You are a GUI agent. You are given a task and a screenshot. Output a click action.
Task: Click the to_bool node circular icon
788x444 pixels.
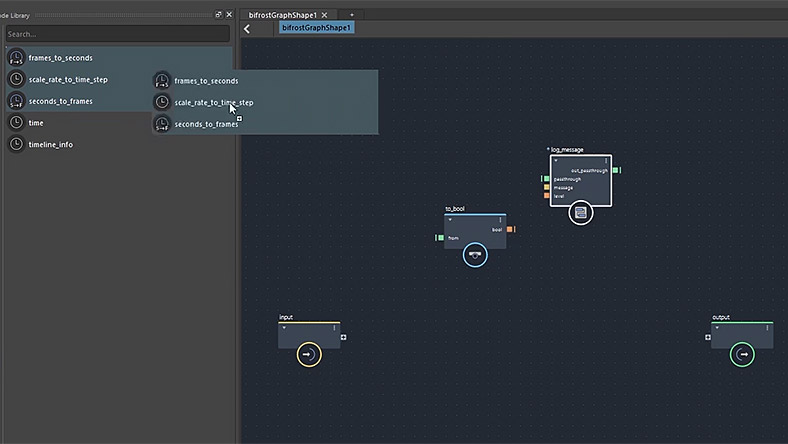point(475,255)
